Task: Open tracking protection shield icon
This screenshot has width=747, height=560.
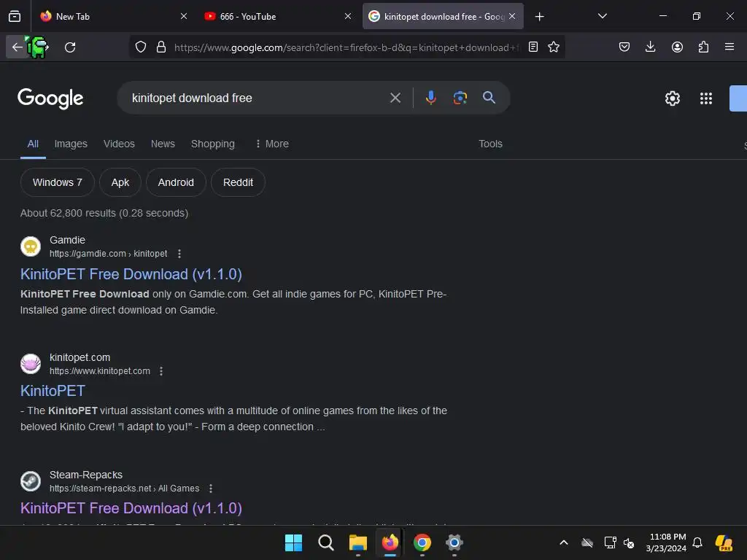Action: (x=141, y=47)
